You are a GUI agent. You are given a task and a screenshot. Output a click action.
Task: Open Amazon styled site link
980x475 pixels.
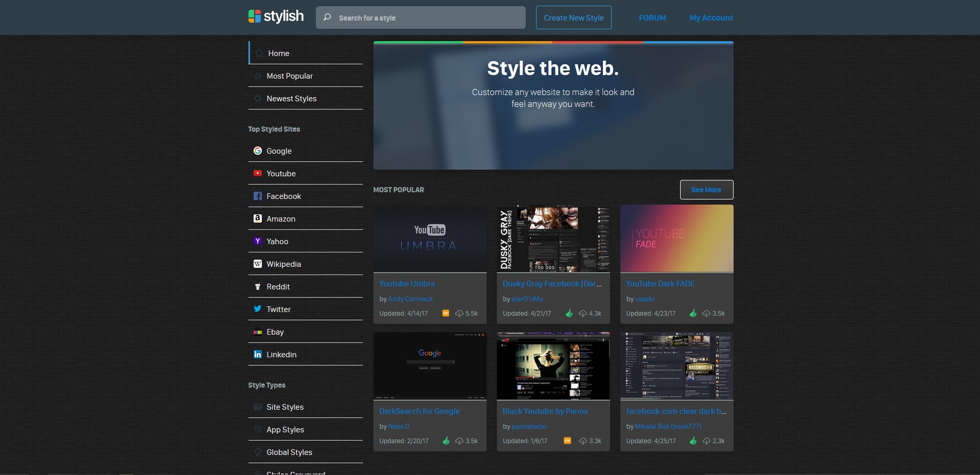pyautogui.click(x=306, y=218)
